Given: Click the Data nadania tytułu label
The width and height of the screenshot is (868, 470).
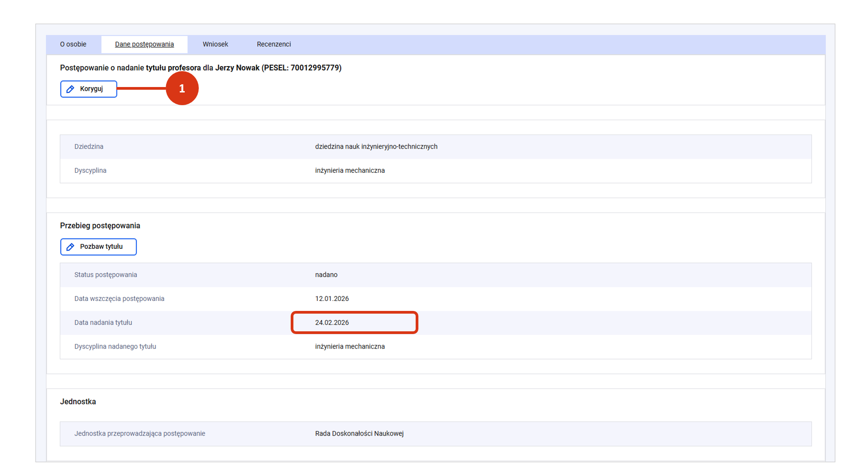Looking at the screenshot, I should (103, 323).
